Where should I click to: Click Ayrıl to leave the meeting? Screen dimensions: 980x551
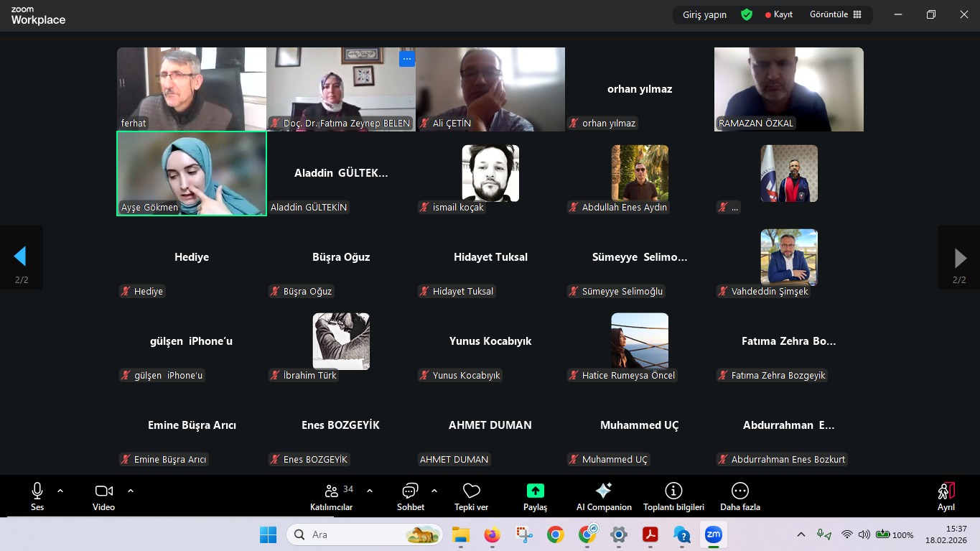tap(946, 496)
